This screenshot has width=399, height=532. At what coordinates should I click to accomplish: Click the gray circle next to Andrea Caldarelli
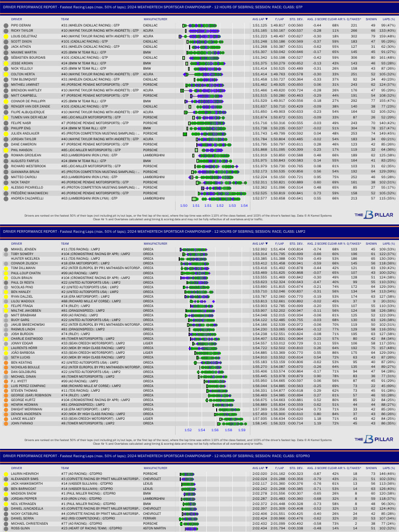pyautogui.click(x=6, y=198)
